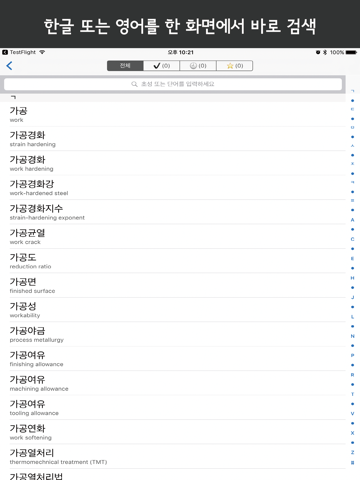360x480 pixels.
Task: Jump to letter H in index
Action: [x=352, y=278]
